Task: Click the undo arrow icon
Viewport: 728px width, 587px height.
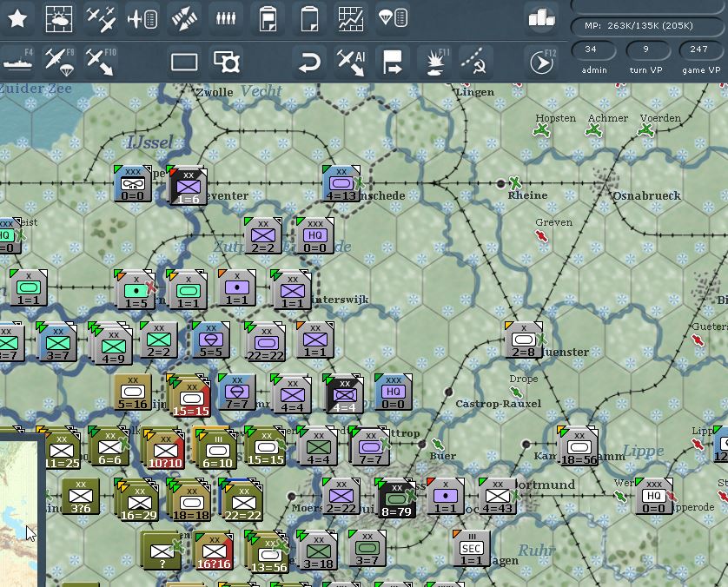Action: tap(309, 62)
